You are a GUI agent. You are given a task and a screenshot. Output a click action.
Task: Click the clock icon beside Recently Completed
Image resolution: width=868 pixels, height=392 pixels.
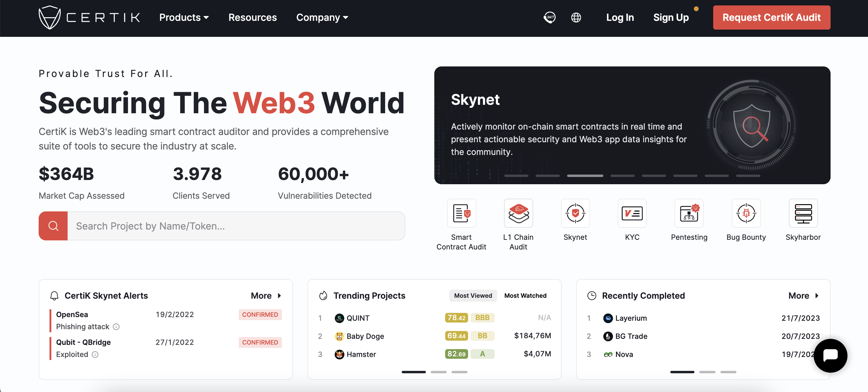[592, 296]
